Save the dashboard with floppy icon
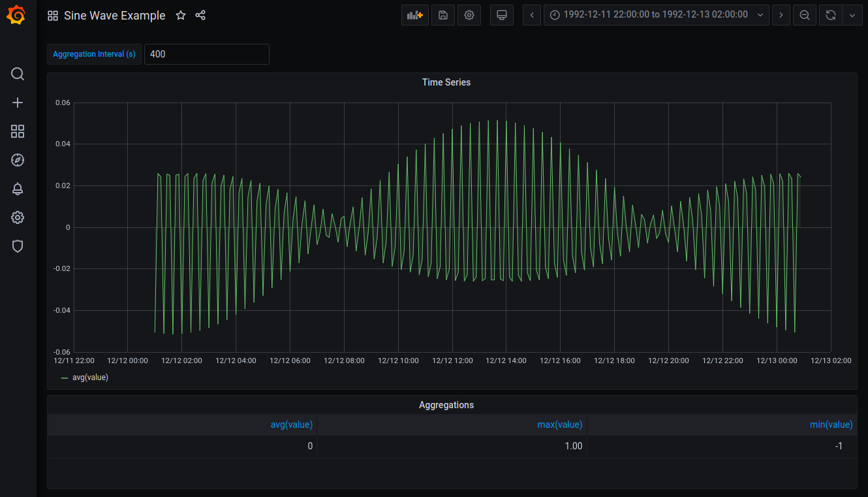 443,15
